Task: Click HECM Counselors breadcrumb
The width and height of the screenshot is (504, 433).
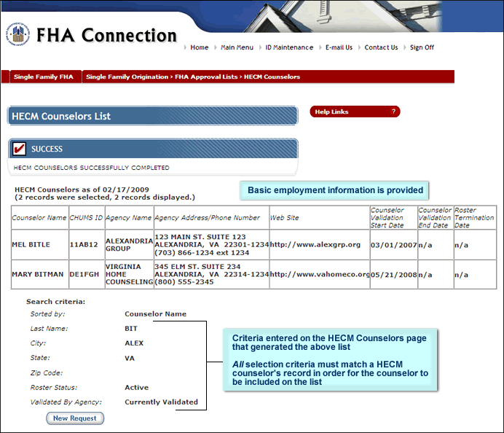Action: coord(272,77)
